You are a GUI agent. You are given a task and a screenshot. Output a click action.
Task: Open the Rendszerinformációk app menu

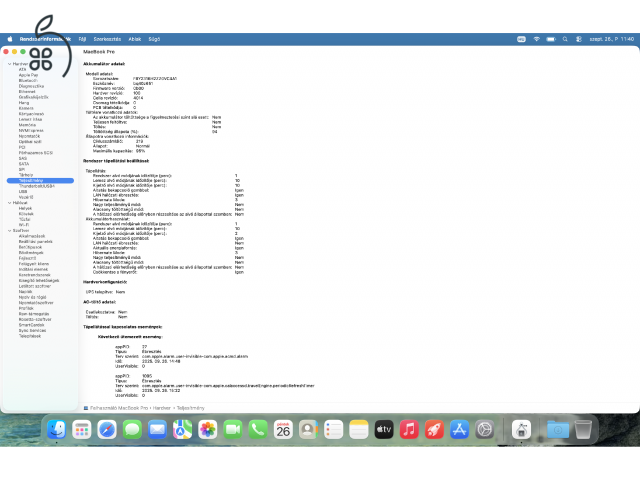[45, 39]
